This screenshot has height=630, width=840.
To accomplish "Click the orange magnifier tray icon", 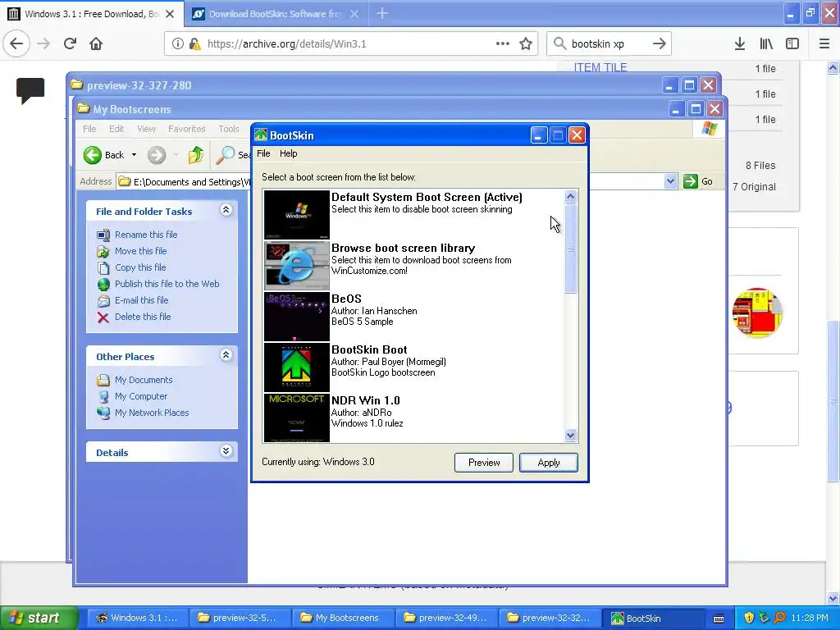I will (780, 618).
